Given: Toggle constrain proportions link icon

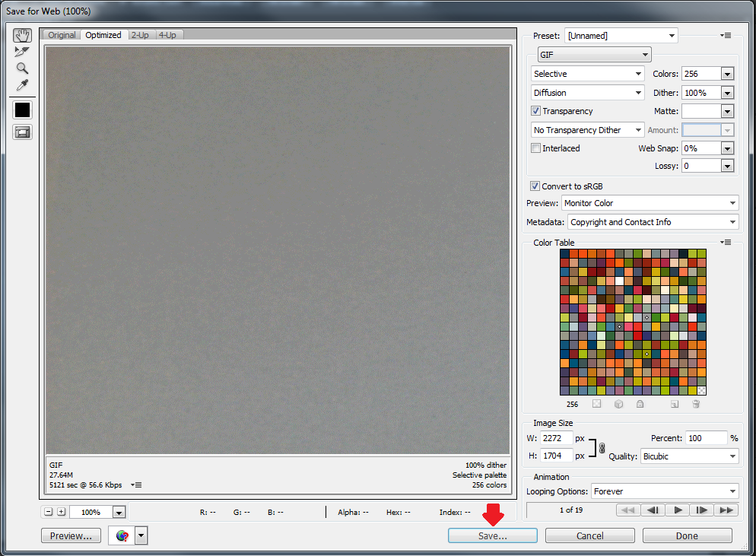Looking at the screenshot, I should click(602, 447).
